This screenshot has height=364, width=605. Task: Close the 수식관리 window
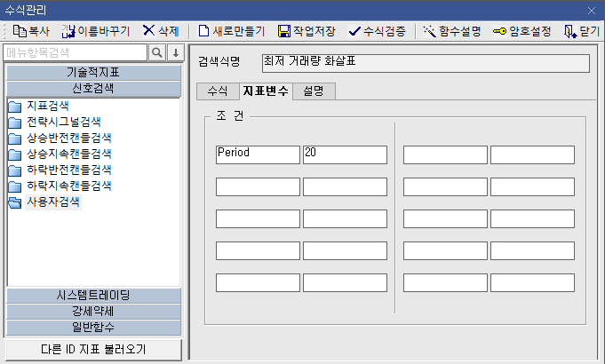(x=592, y=11)
